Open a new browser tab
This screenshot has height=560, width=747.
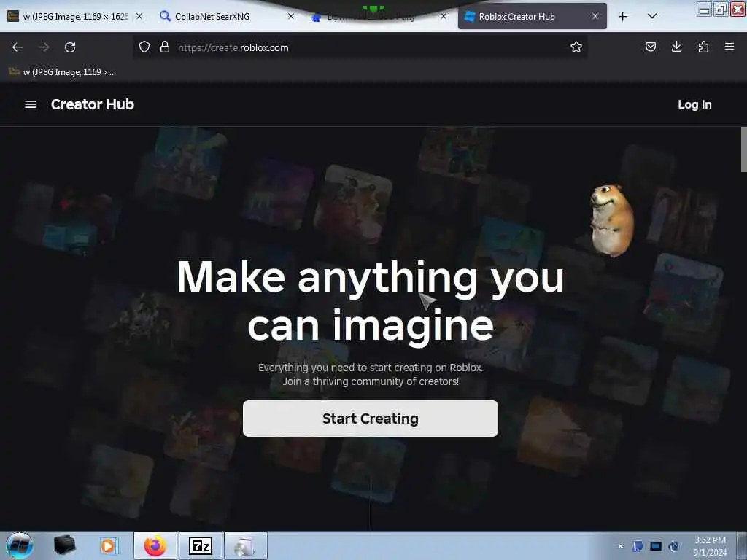click(623, 17)
